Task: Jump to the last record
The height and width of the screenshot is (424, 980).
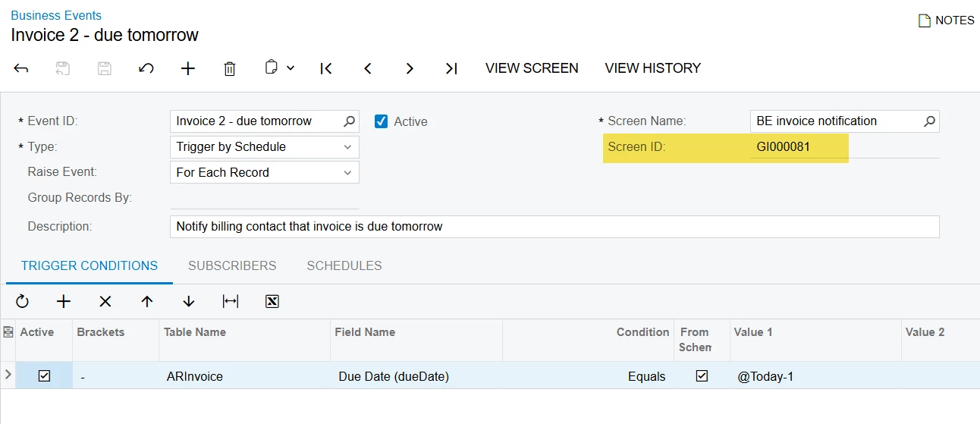Action: point(451,68)
